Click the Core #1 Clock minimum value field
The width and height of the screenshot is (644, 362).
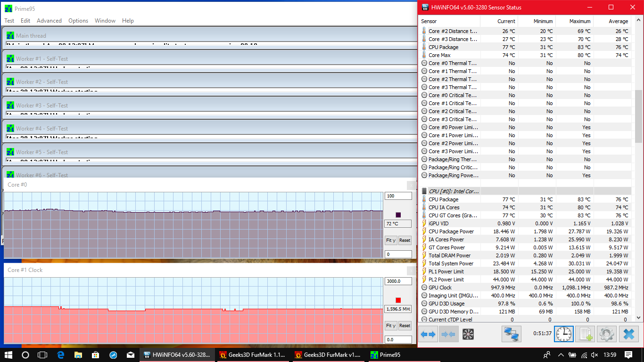(x=398, y=339)
